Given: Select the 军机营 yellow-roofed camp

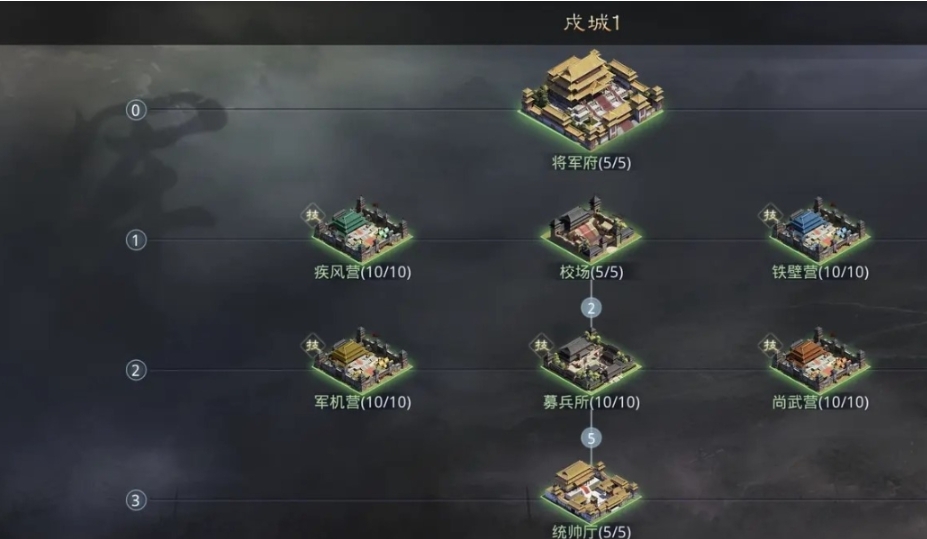Looking at the screenshot, I should click(362, 361).
